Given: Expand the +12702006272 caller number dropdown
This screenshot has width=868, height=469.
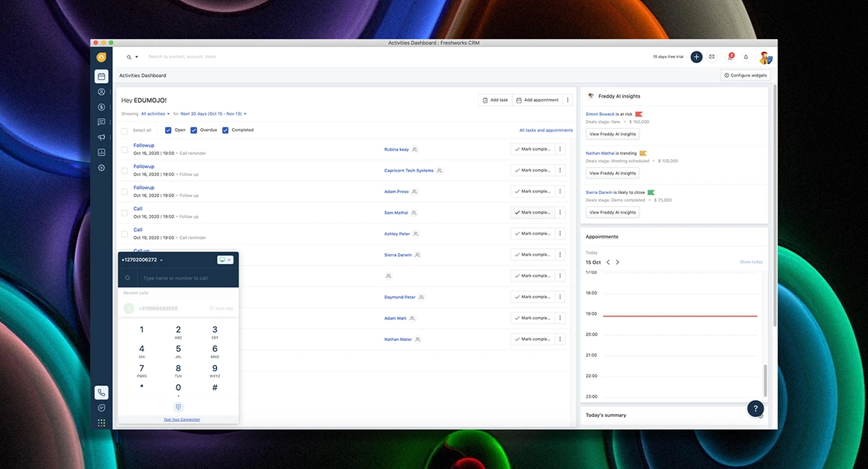Looking at the screenshot, I should coord(142,260).
